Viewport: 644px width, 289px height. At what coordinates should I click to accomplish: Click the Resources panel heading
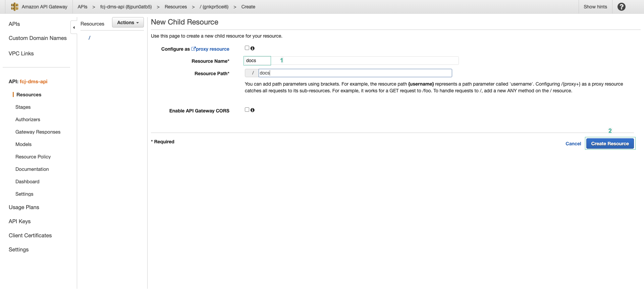(92, 24)
